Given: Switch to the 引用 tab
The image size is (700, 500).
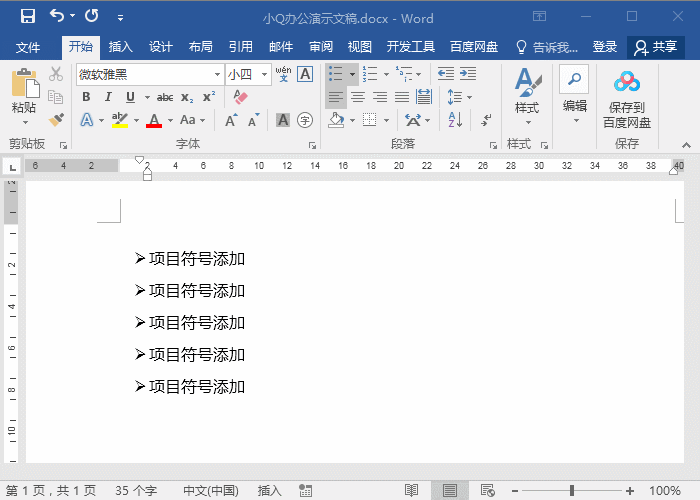Looking at the screenshot, I should point(241,46).
